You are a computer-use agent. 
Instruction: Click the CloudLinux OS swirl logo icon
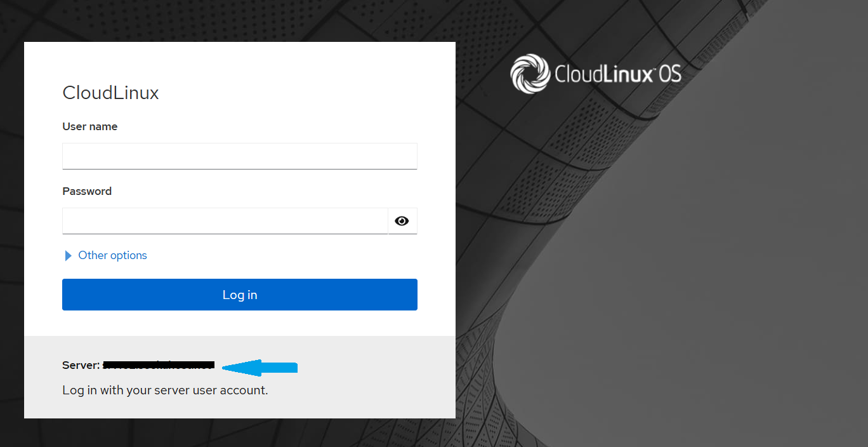click(x=530, y=74)
